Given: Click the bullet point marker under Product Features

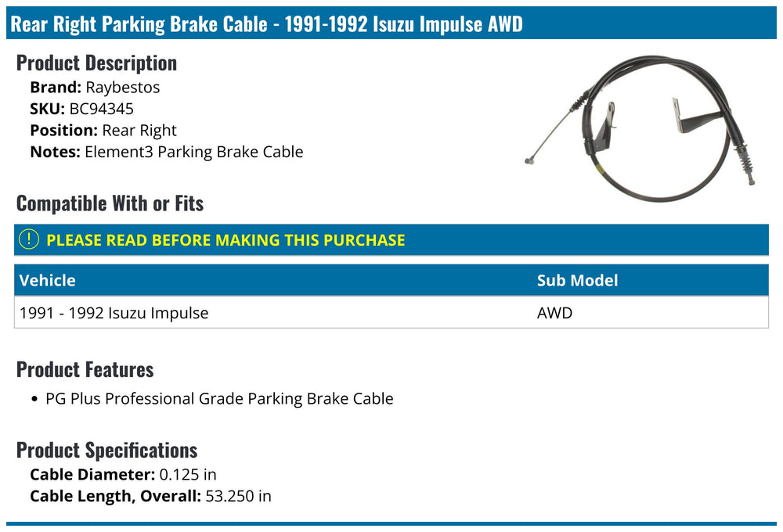Looking at the screenshot, I should (x=34, y=399).
